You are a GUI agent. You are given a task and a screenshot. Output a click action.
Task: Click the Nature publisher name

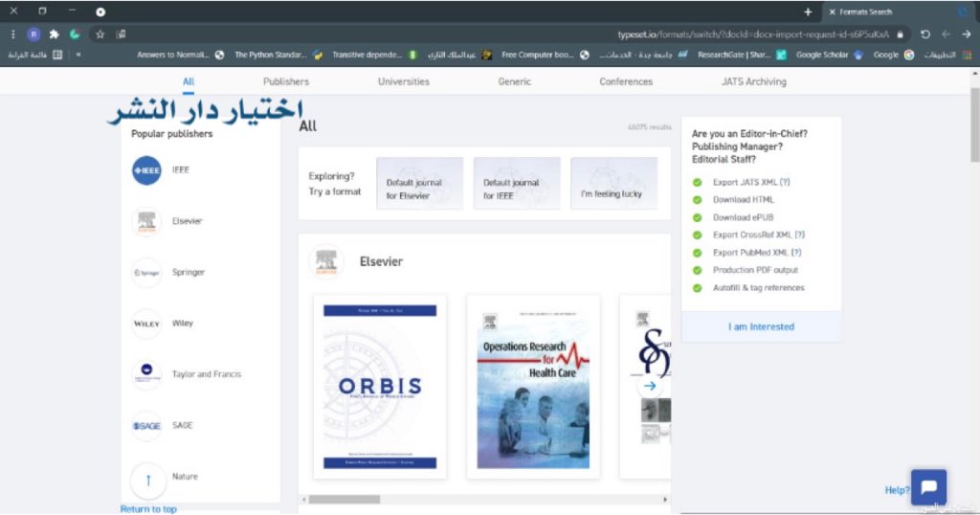coord(185,477)
